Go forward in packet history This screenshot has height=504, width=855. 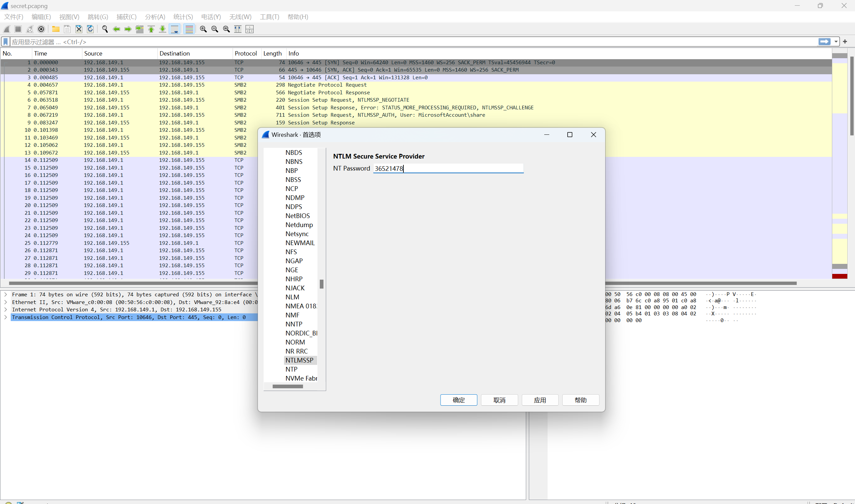[x=128, y=29]
